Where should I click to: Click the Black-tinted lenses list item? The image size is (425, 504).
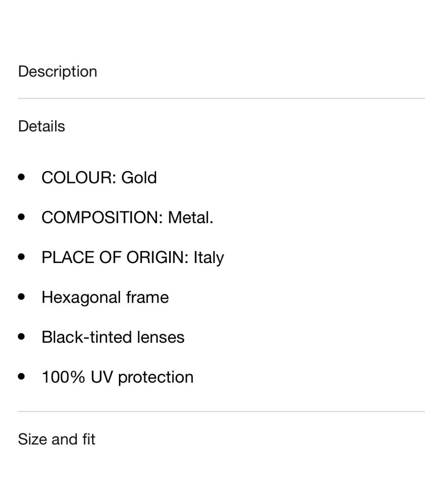[113, 337]
